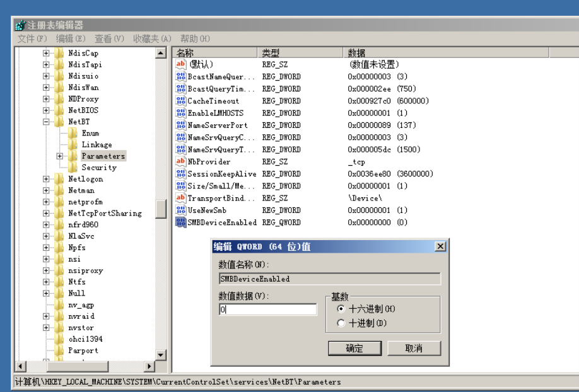This screenshot has height=392, width=579.
Task: Click the SMBDeviceEnabled QWORD value icon
Action: point(180,222)
